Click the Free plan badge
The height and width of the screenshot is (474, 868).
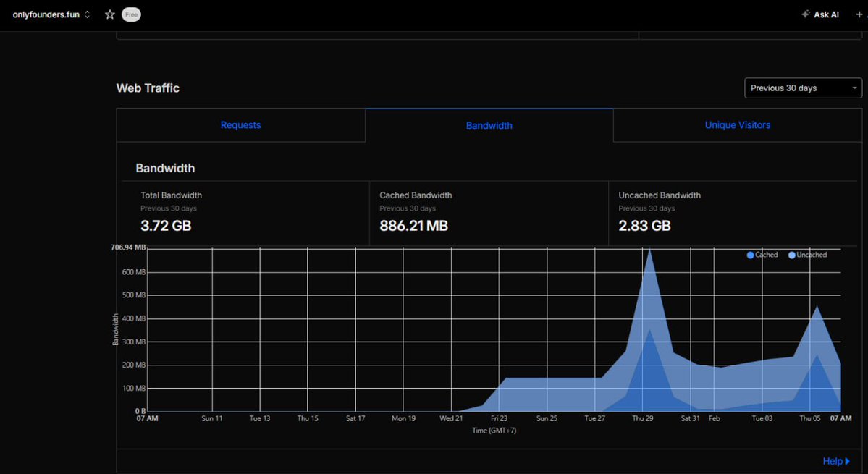(x=131, y=15)
